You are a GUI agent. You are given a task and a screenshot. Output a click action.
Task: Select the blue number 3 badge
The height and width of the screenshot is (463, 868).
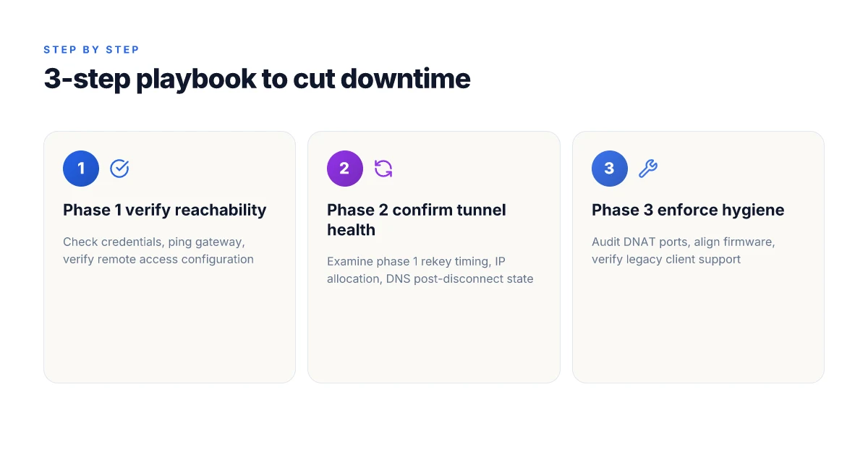pos(610,169)
